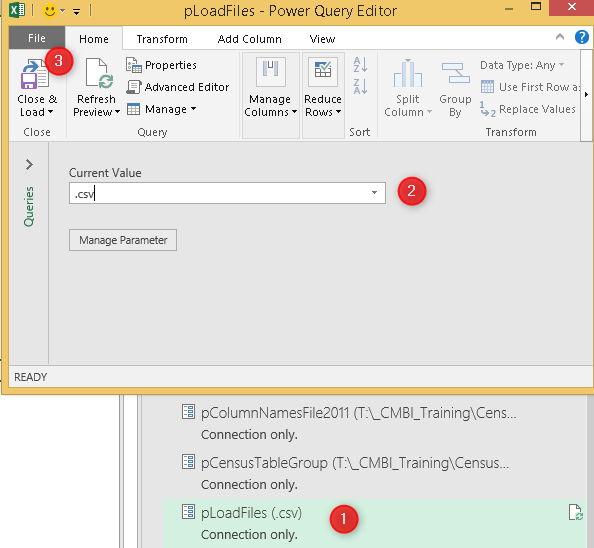Click the Manage table icon in Query group
This screenshot has width=594, height=548.
coord(133,109)
